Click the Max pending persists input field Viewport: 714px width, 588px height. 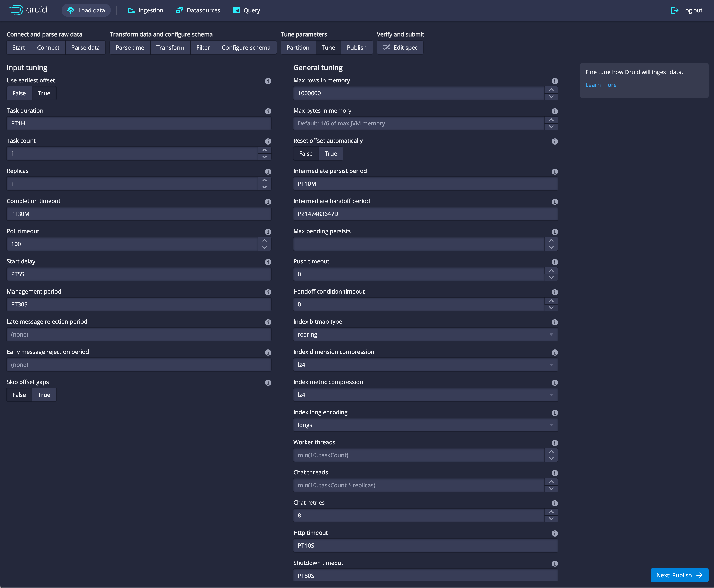coord(419,244)
